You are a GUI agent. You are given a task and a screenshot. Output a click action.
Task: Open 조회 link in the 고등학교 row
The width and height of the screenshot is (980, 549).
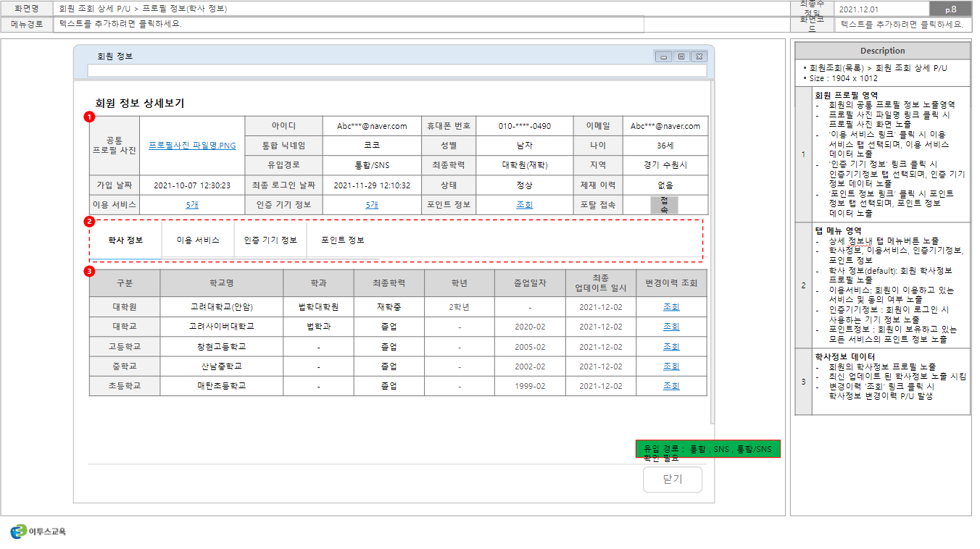point(671,347)
